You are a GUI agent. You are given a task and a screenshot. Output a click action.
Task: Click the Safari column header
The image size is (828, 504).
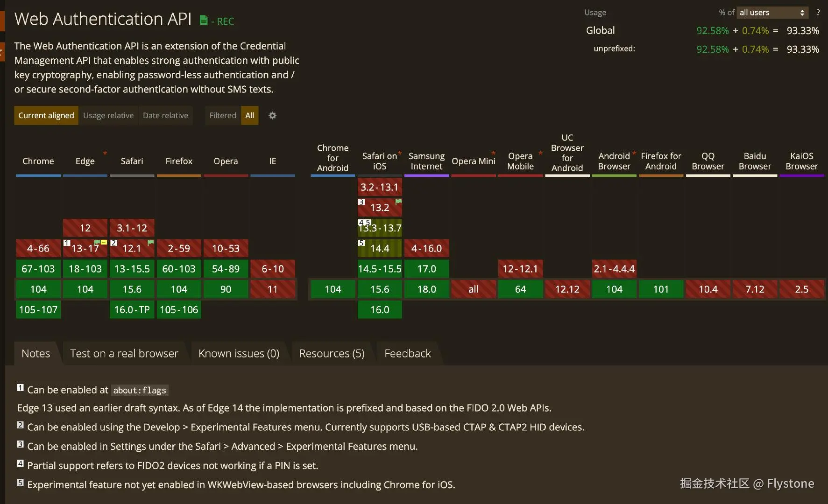pos(132,161)
